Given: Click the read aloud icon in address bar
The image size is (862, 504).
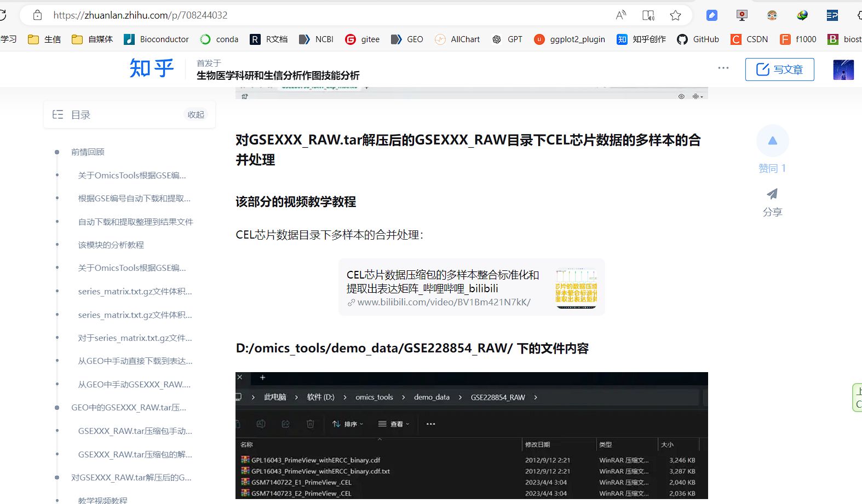Looking at the screenshot, I should tap(620, 15).
